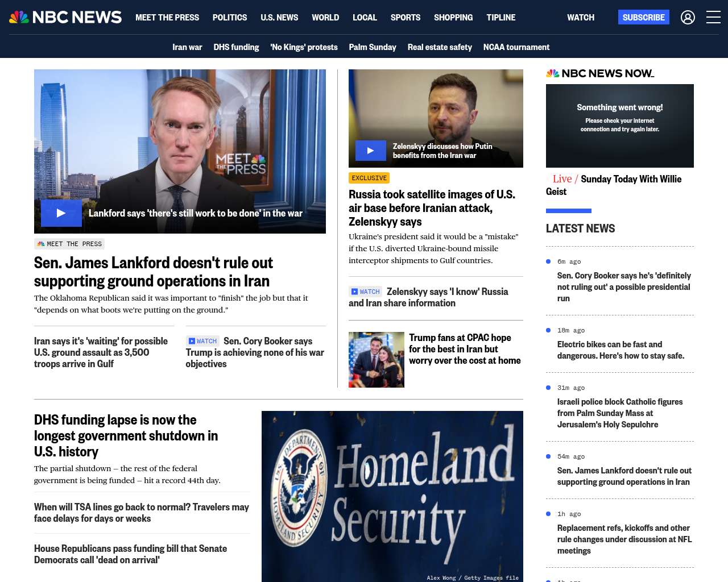The height and width of the screenshot is (582, 728).
Task: Play the Lankford Meet the Press video
Action: (x=61, y=213)
